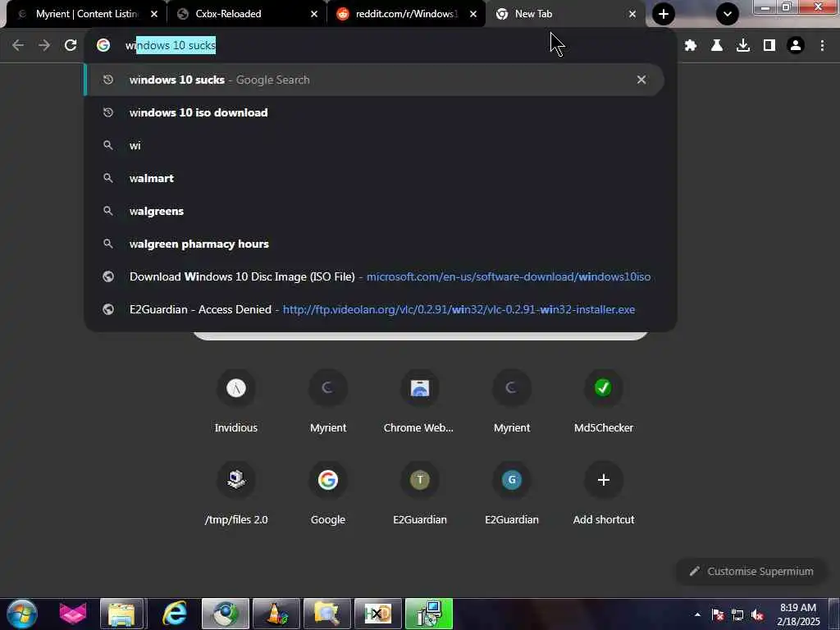Close the New Tab tab
840x630 pixels.
pyautogui.click(x=632, y=14)
